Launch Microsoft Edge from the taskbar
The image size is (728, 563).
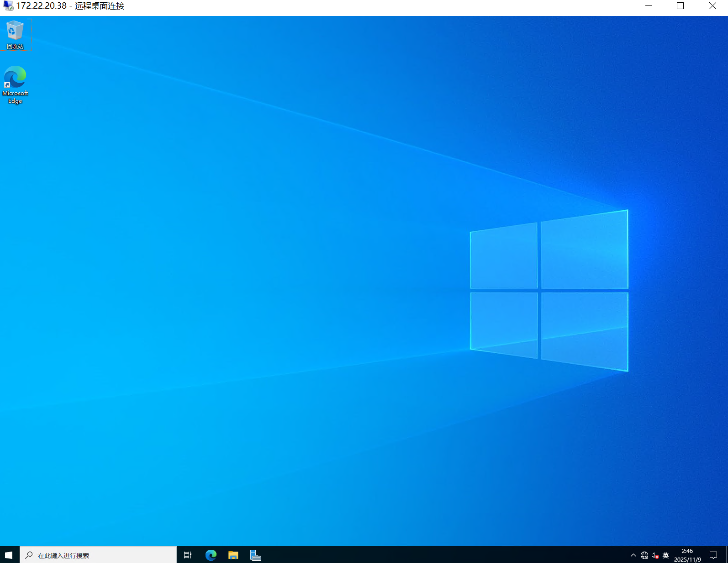tap(211, 555)
